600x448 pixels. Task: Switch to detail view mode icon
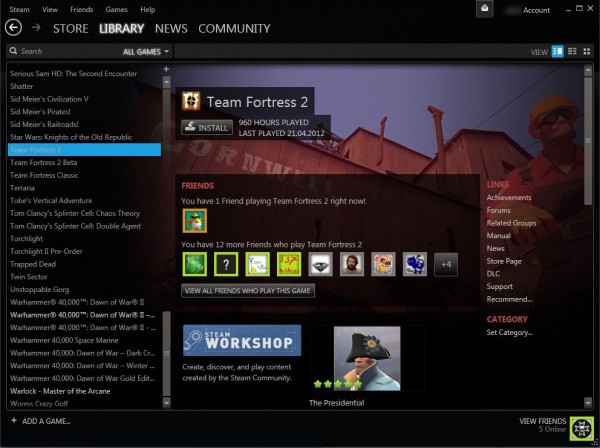pos(558,51)
